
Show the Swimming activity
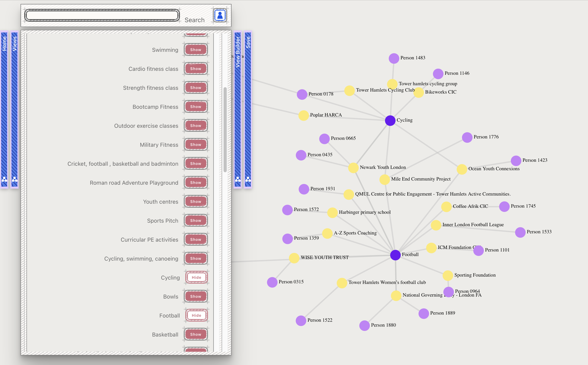pyautogui.click(x=196, y=50)
